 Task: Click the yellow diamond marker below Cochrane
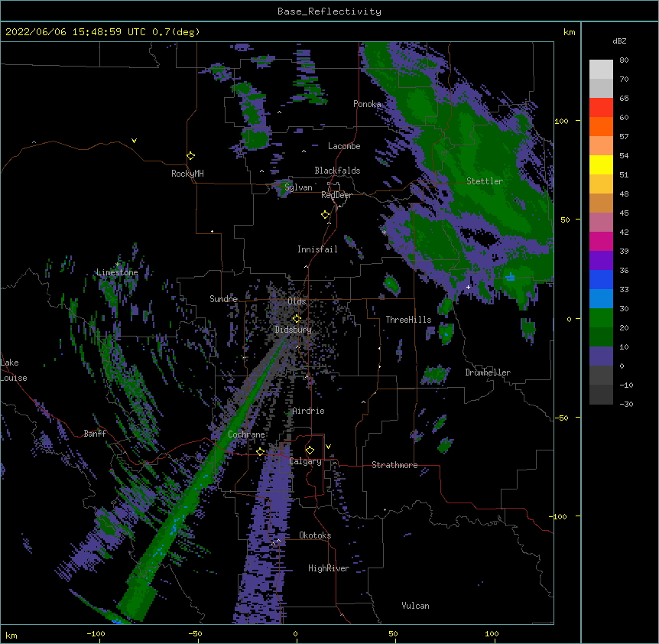point(260,451)
